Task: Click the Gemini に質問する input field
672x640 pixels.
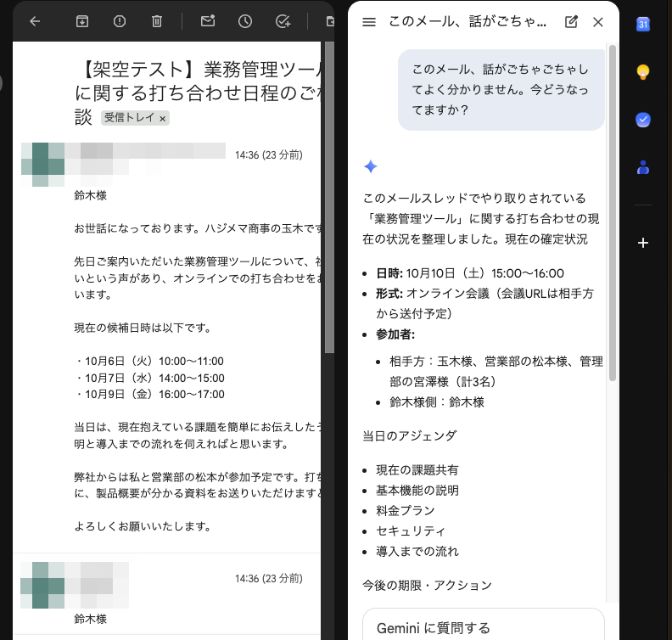Action: click(484, 627)
